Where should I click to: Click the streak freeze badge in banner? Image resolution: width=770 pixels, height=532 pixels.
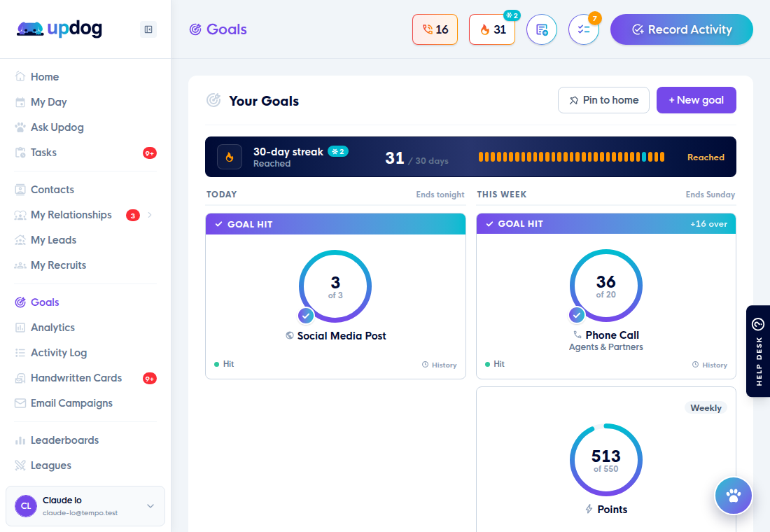tap(338, 151)
